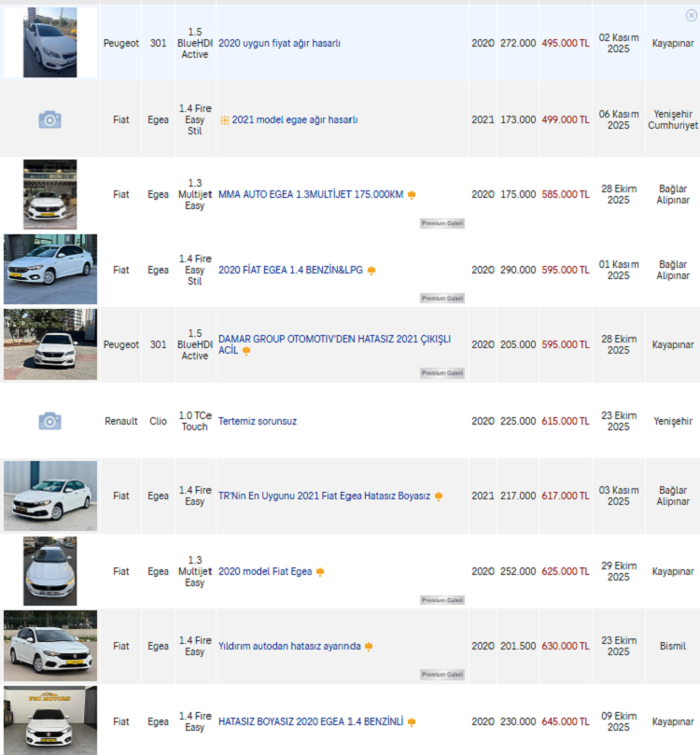Open "DAMAR GROUP OTOMOTİV'DEN HATASIZ" listing
This screenshot has width=700, height=755.
(333, 339)
